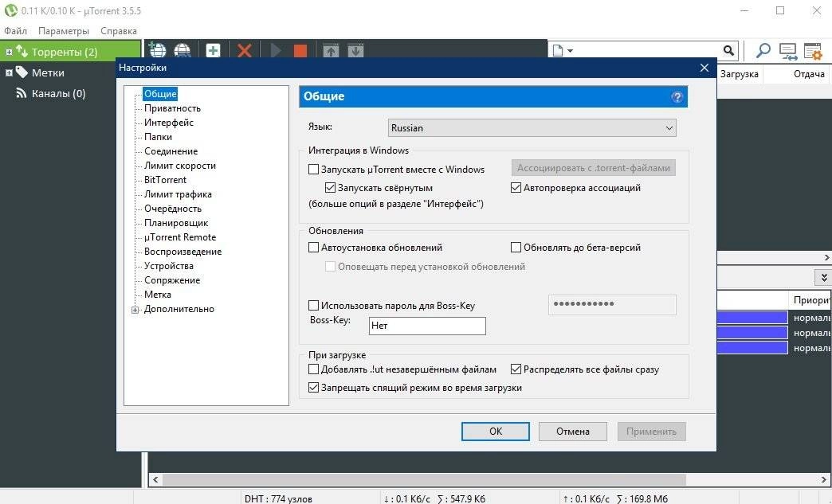832x504 pixels.
Task: Click the tag icon beside Метки
Action: [x=22, y=72]
